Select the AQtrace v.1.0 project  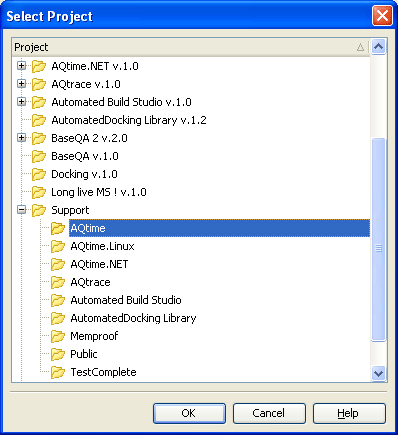[86, 84]
